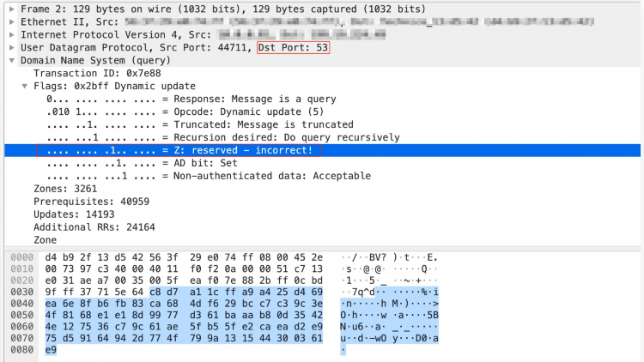Select the Prerequisites 40959 field
The height and width of the screenshot is (362, 644).
pos(91,201)
